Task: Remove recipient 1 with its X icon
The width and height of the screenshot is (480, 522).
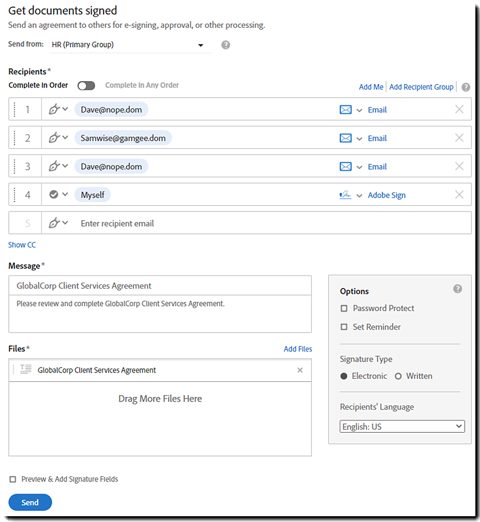Action: (459, 109)
